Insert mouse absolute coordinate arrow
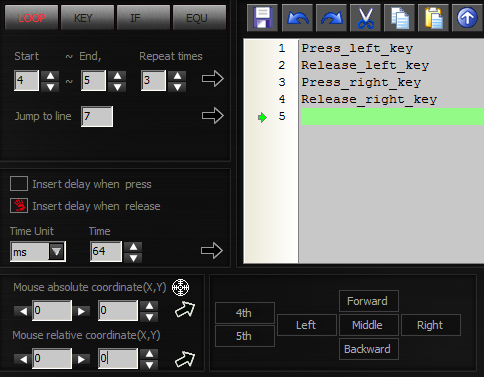This screenshot has width=484, height=377. pos(185,310)
